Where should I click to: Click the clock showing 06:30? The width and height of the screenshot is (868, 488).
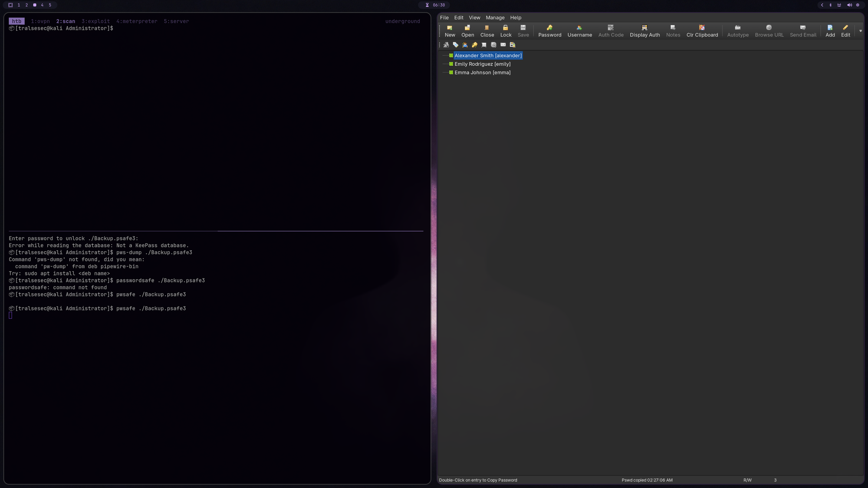[438, 5]
